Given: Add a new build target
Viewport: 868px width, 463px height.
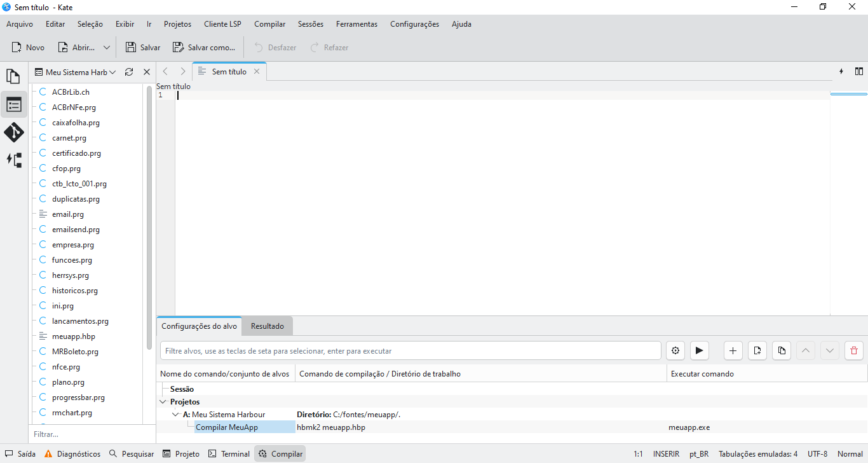Looking at the screenshot, I should [733, 350].
